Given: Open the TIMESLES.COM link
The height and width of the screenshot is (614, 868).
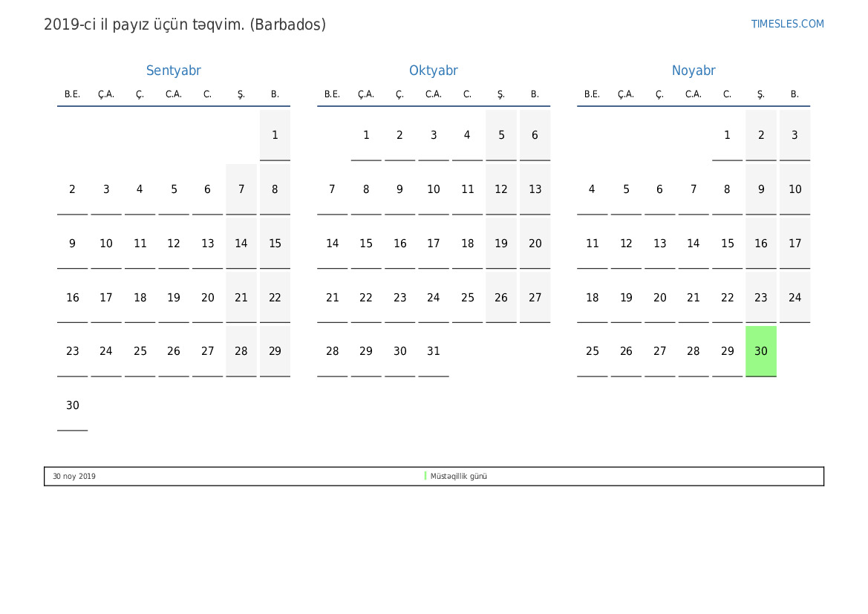Looking at the screenshot, I should pos(787,24).
